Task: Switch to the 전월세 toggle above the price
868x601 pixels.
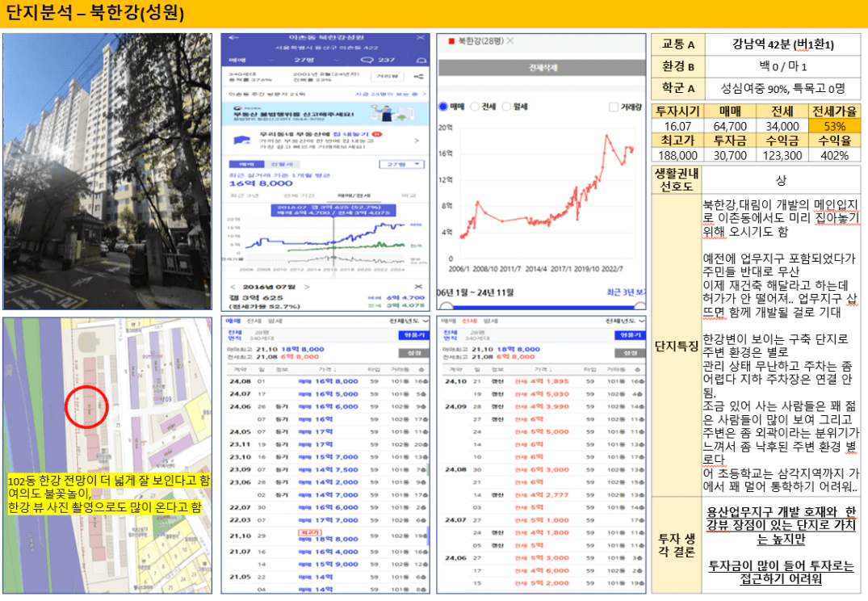Action: click(281, 164)
